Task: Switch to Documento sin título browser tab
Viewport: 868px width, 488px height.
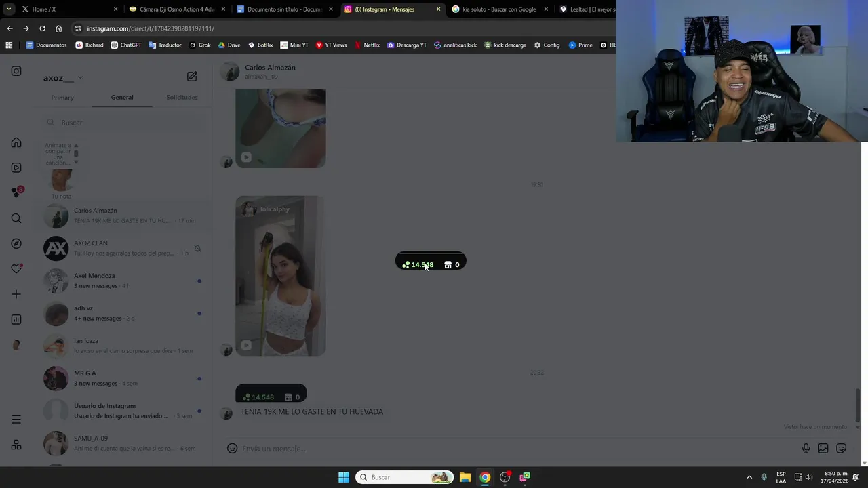Action: (285, 9)
